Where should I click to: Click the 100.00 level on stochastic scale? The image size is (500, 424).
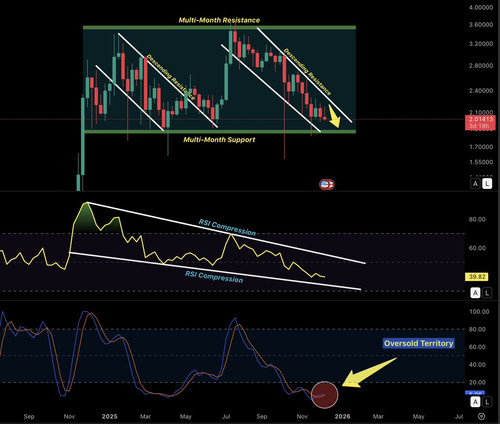(479, 312)
